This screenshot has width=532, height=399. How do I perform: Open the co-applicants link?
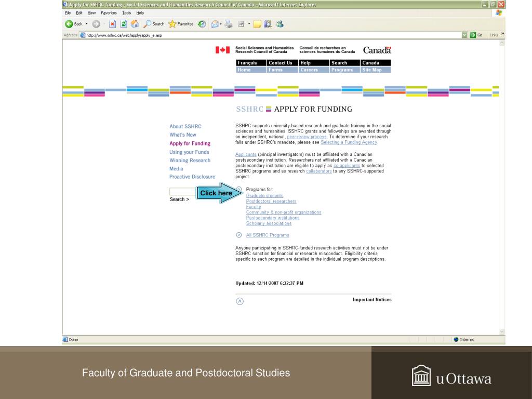pyautogui.click(x=347, y=166)
